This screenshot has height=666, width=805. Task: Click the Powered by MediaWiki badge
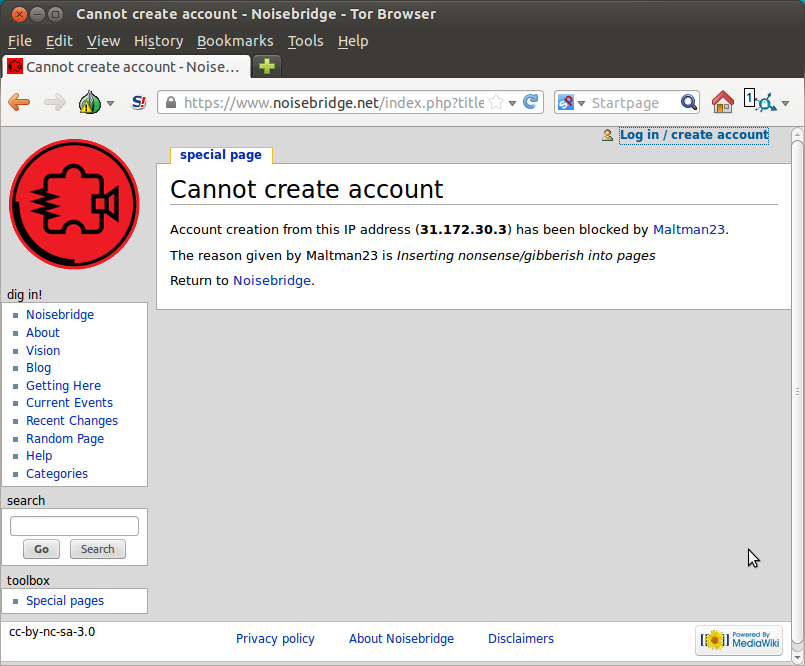point(739,640)
